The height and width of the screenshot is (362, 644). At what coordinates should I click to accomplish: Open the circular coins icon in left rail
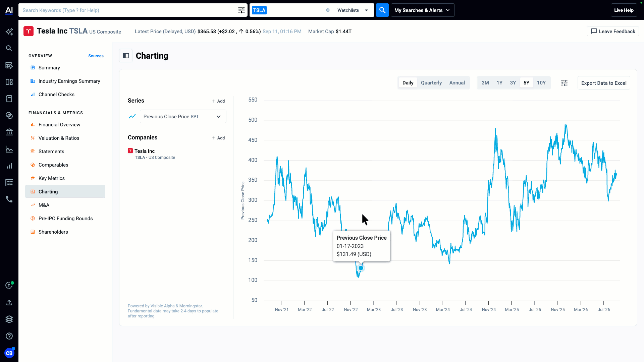coord(9,116)
